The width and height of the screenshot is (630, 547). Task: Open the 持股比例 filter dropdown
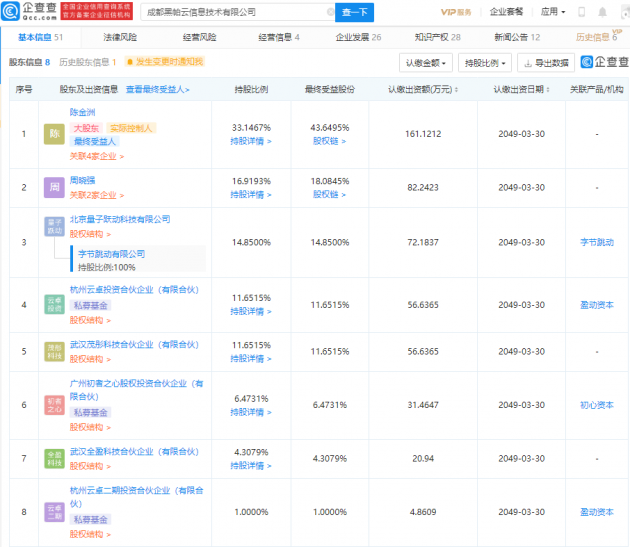(485, 63)
